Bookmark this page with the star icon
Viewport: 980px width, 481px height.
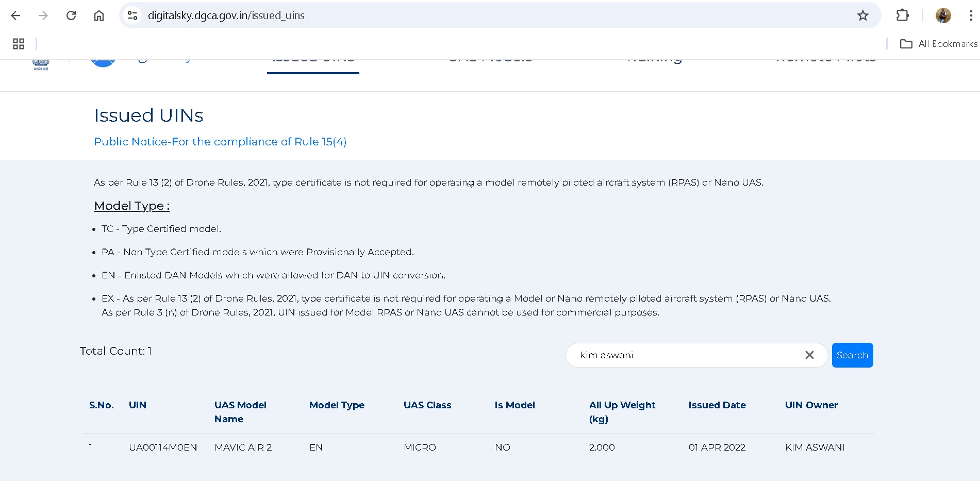point(862,15)
